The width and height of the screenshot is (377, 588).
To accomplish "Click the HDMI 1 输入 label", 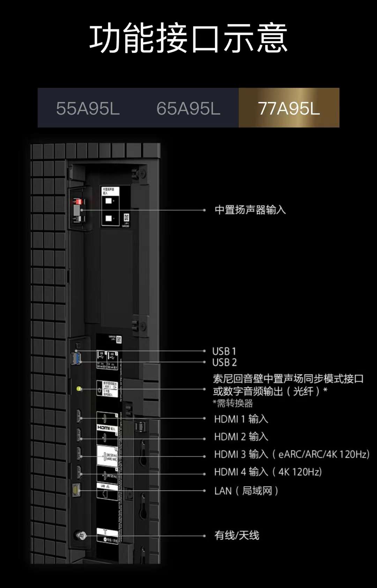I will click(x=241, y=419).
